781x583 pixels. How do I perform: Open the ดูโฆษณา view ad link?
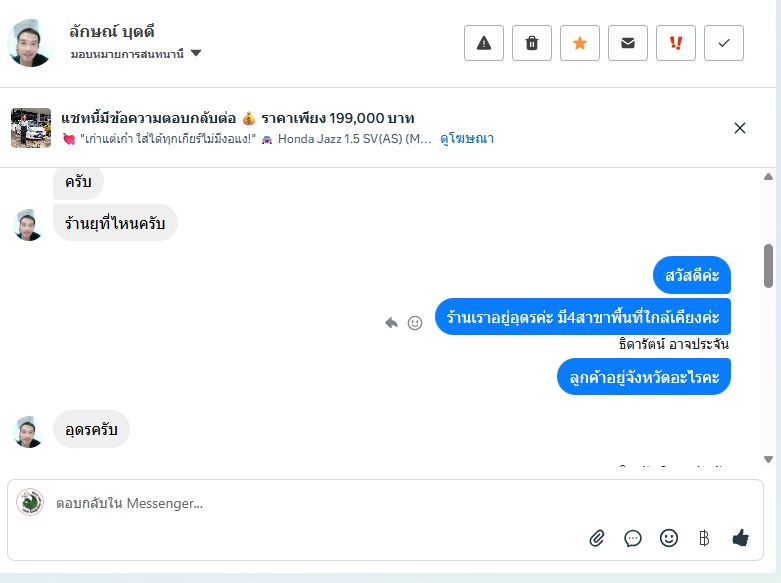[x=467, y=139]
